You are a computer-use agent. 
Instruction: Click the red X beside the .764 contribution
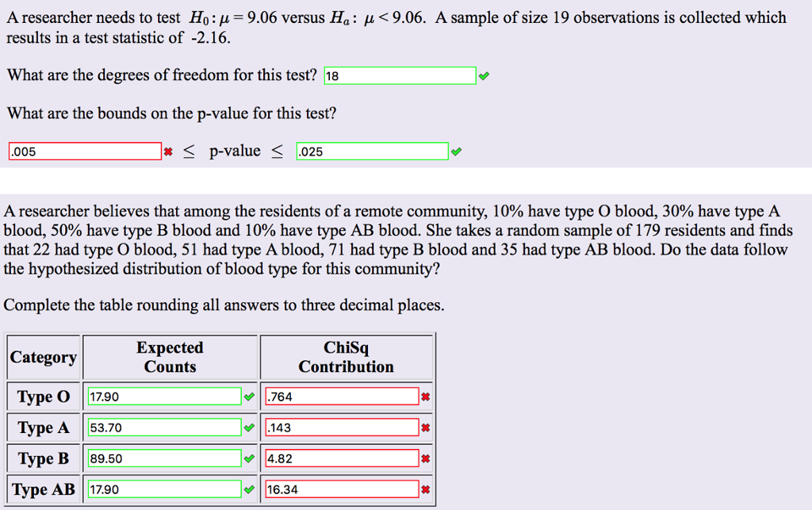(x=427, y=396)
